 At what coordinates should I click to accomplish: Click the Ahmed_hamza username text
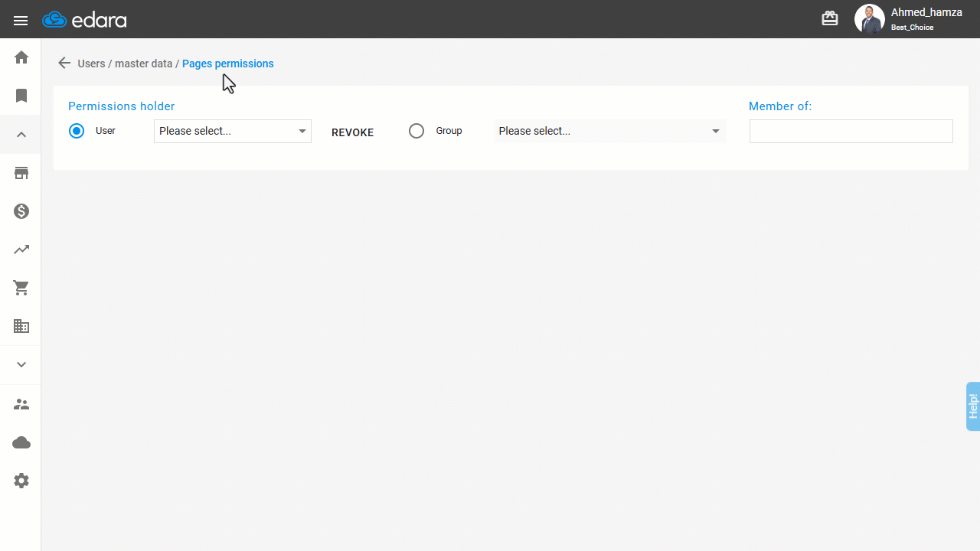pyautogui.click(x=926, y=13)
